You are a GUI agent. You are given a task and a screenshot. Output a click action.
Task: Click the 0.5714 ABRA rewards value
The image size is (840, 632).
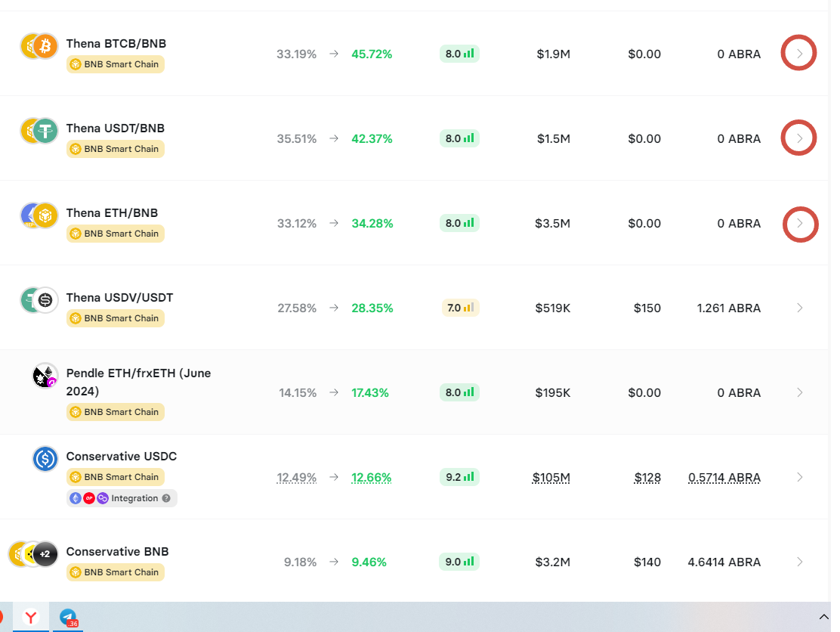pos(724,478)
